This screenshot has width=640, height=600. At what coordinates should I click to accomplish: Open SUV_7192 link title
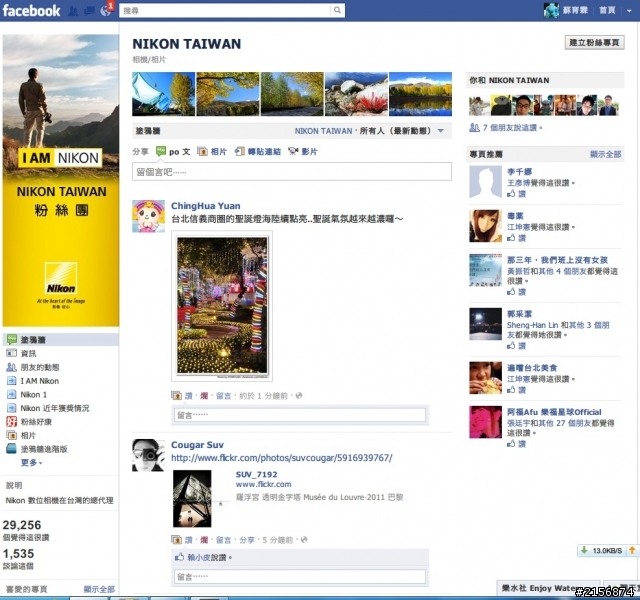256,474
